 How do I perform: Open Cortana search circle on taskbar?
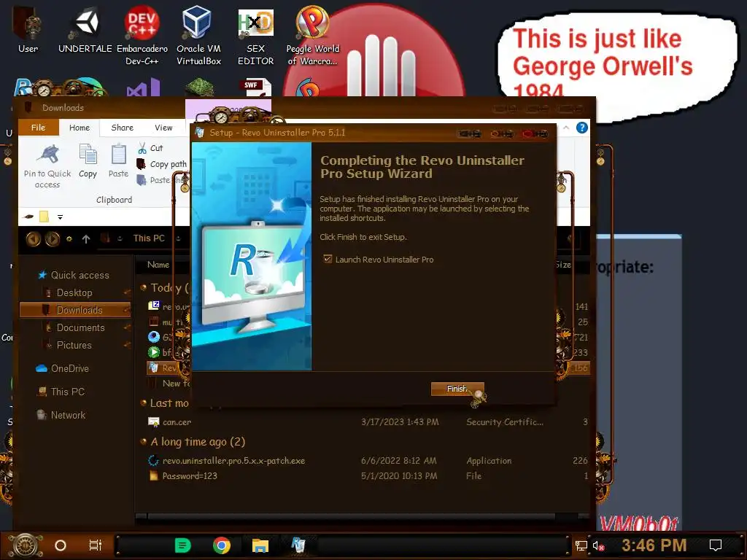point(61,545)
